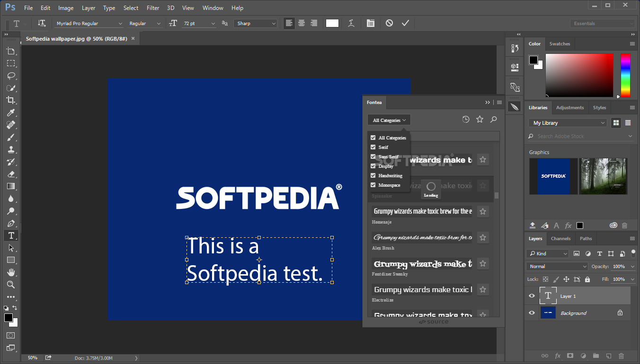Uncheck the Monospace category

coord(373,185)
